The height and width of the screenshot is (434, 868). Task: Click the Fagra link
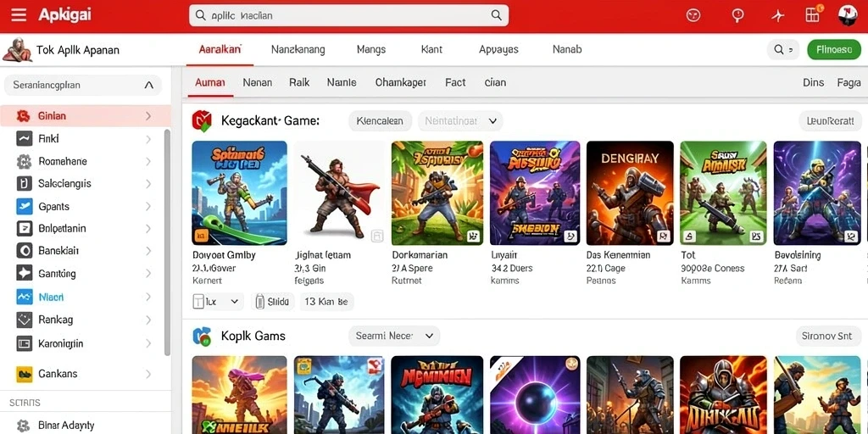(x=849, y=82)
